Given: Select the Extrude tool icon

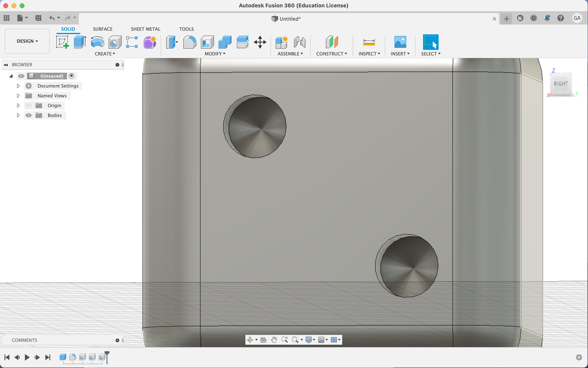Looking at the screenshot, I should coord(80,42).
